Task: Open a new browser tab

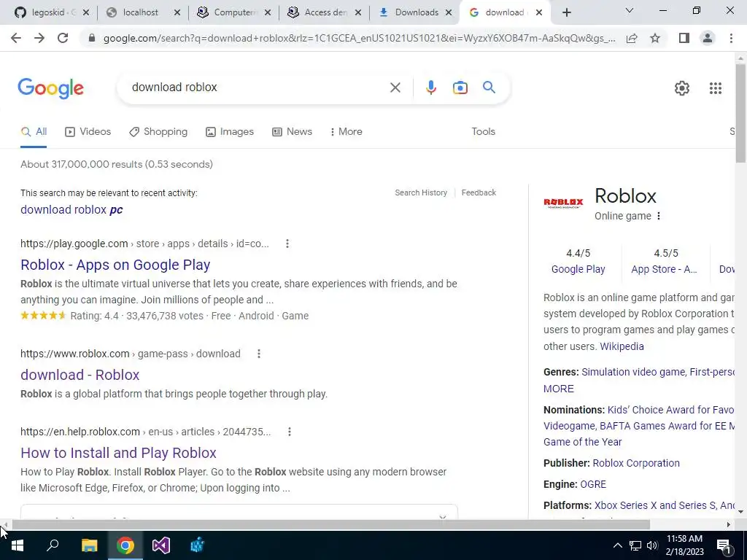Action: (x=566, y=13)
